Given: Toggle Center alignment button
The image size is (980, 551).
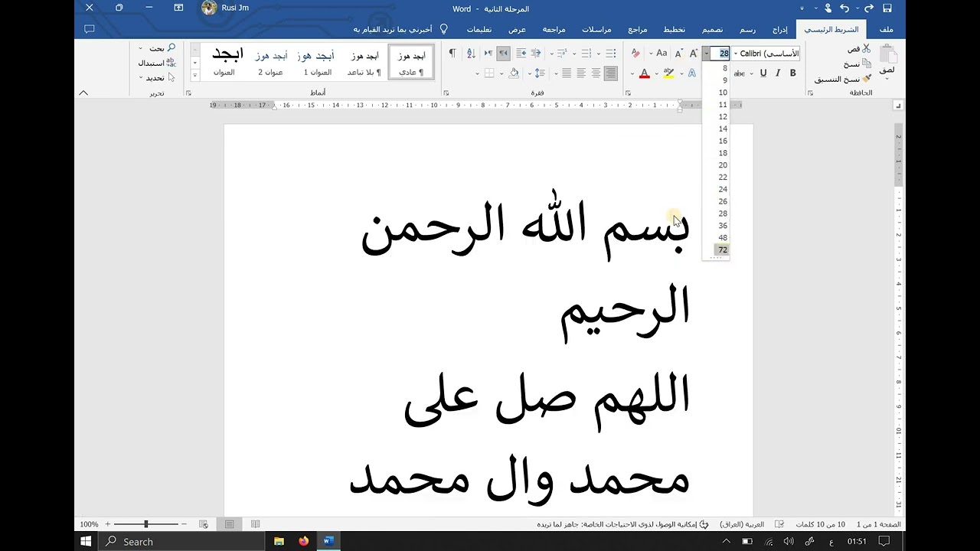Looking at the screenshot, I should point(596,73).
